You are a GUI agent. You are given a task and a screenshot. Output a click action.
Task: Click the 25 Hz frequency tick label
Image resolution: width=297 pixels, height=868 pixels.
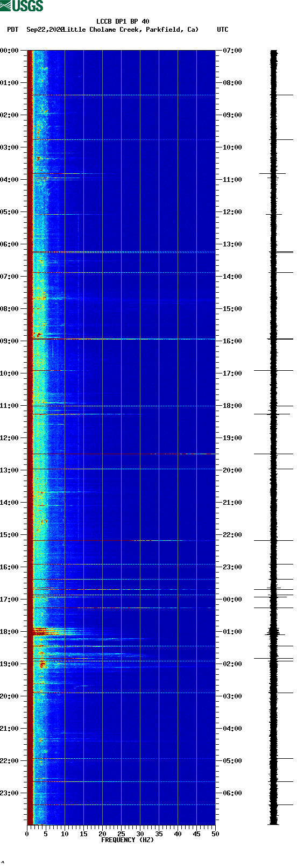121,834
